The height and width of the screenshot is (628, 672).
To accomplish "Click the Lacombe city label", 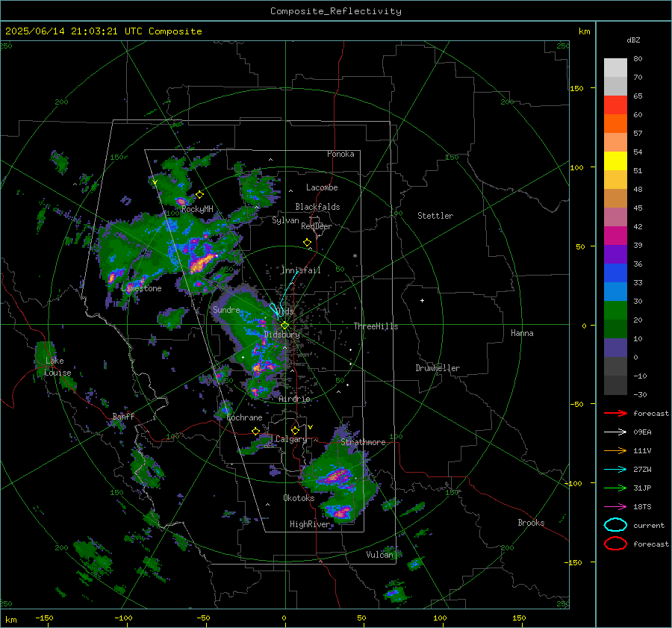I will point(322,187).
